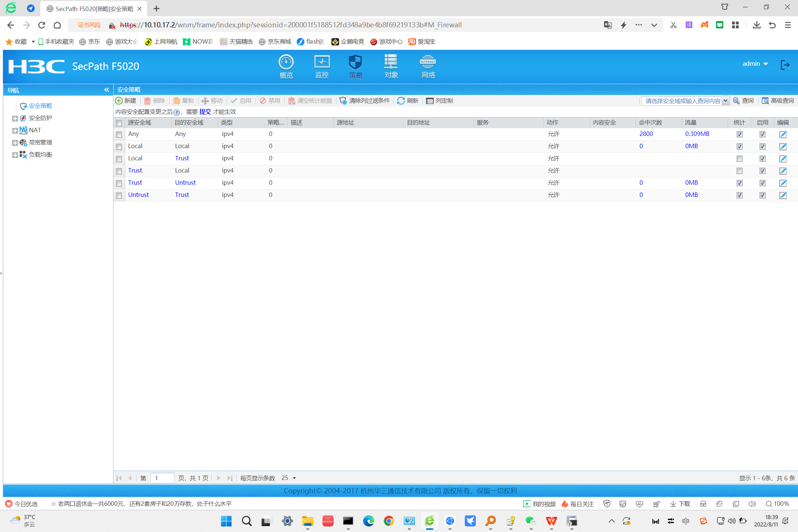Open 列定制 column customization

point(439,101)
